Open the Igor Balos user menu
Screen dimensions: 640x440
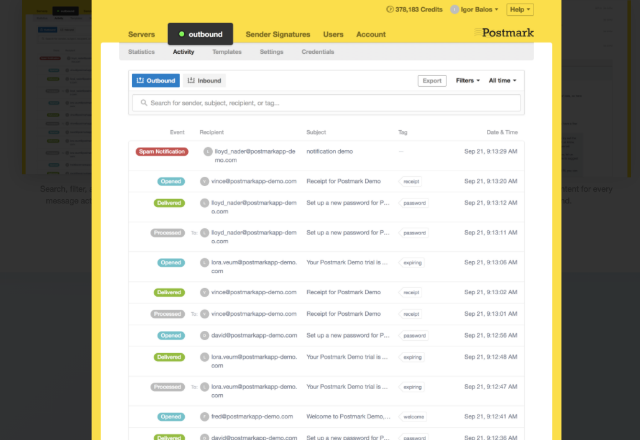pyautogui.click(x=474, y=9)
